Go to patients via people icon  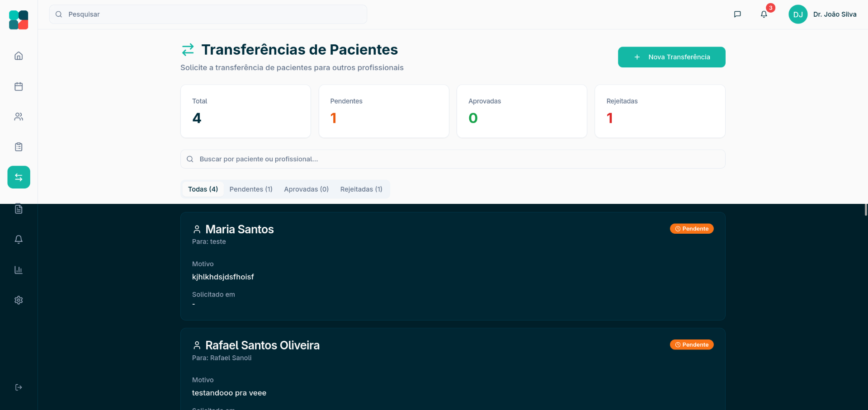point(19,117)
